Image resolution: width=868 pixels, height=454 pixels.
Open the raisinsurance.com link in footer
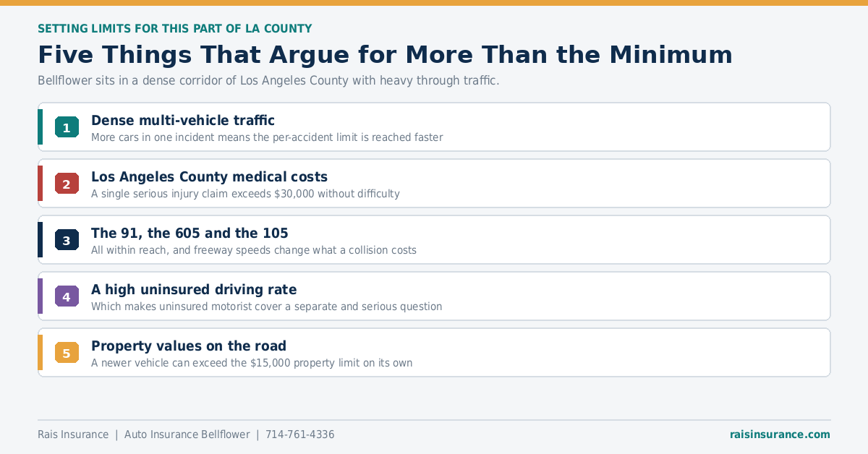780,434
